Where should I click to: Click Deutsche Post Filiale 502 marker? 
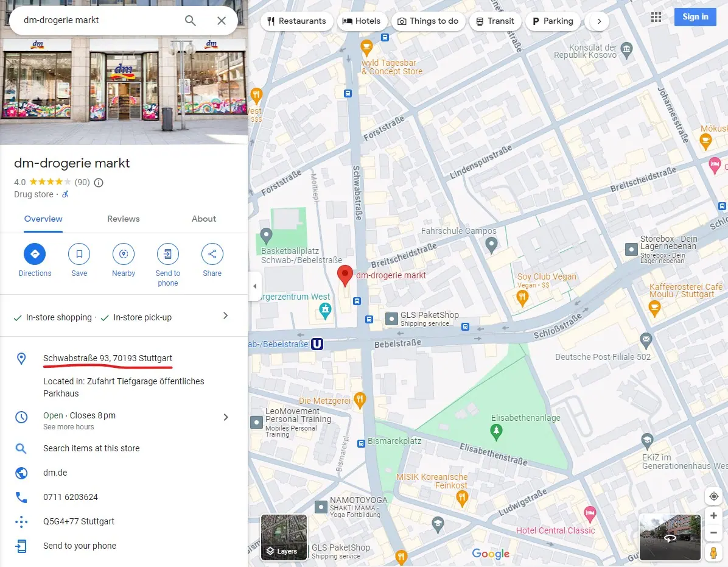[x=646, y=340]
